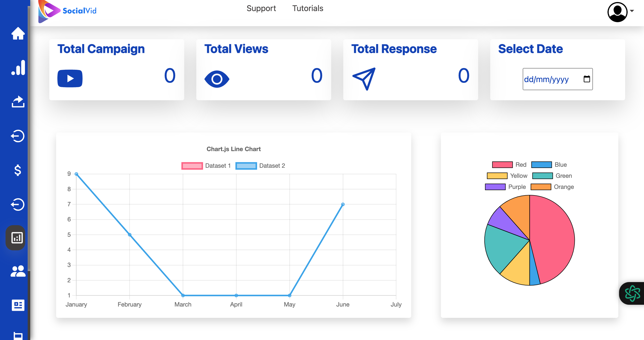The image size is (644, 340).
Task: Open the green chat assistant widget
Action: (x=632, y=293)
